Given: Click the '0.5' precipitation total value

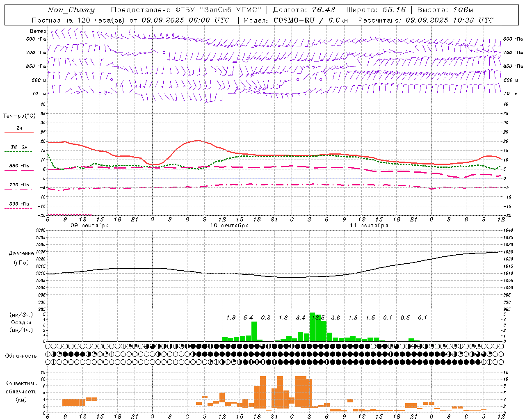Looking at the screenshot, I should [405, 317].
